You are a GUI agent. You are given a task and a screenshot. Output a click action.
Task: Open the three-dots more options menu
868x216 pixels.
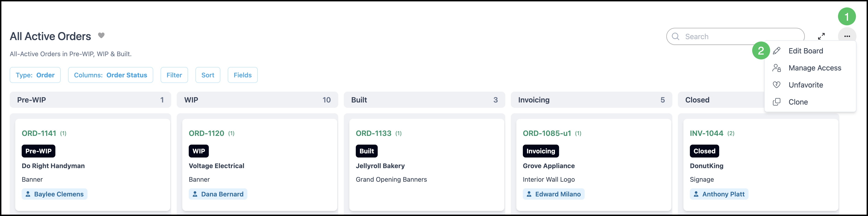(847, 36)
